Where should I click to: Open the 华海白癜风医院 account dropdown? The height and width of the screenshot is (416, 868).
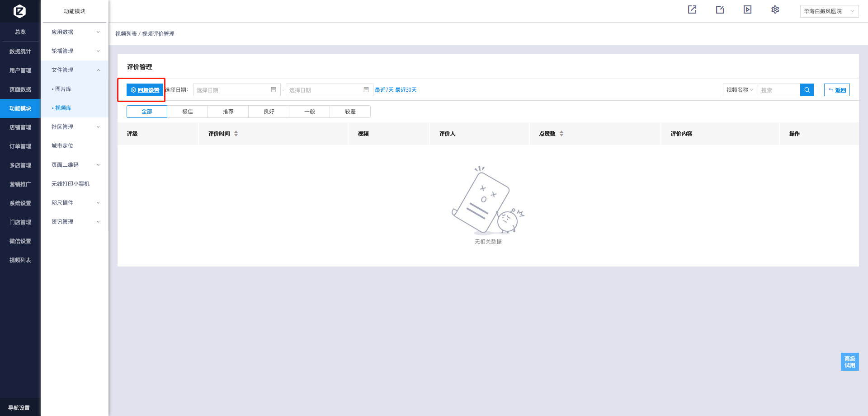tap(829, 11)
